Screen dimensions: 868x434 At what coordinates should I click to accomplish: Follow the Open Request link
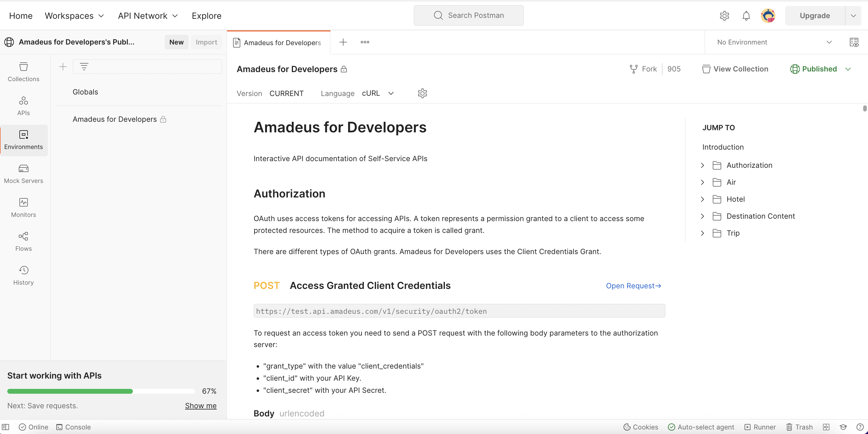coord(633,286)
